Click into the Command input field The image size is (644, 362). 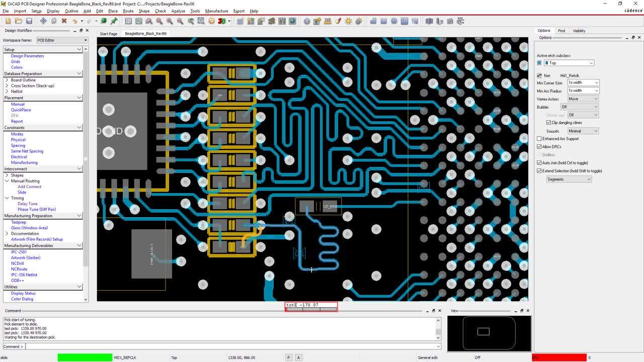coord(231,346)
